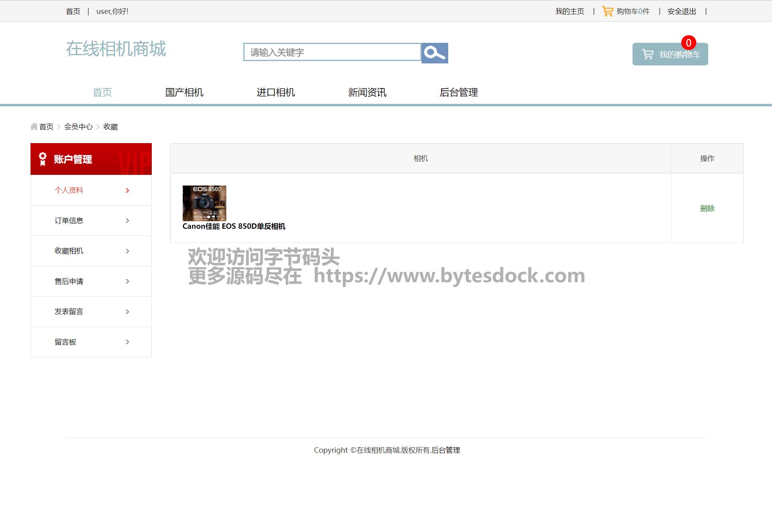Click the 售后申请 chevron arrow
This screenshot has width=772, height=532.
pyautogui.click(x=127, y=281)
